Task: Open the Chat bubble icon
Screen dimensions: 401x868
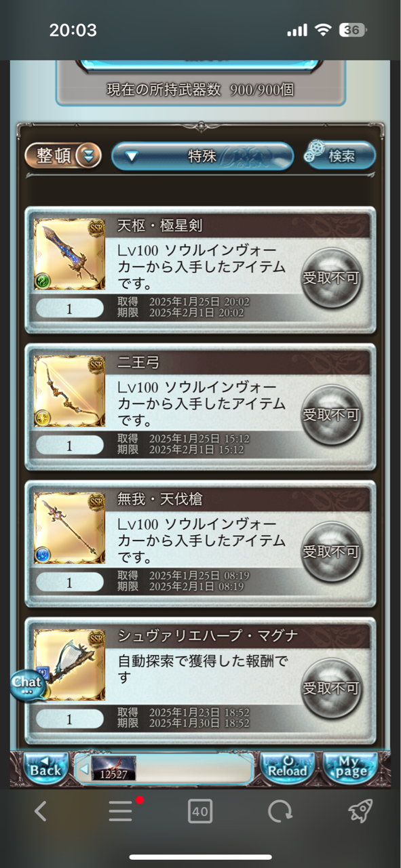Action: click(x=28, y=684)
